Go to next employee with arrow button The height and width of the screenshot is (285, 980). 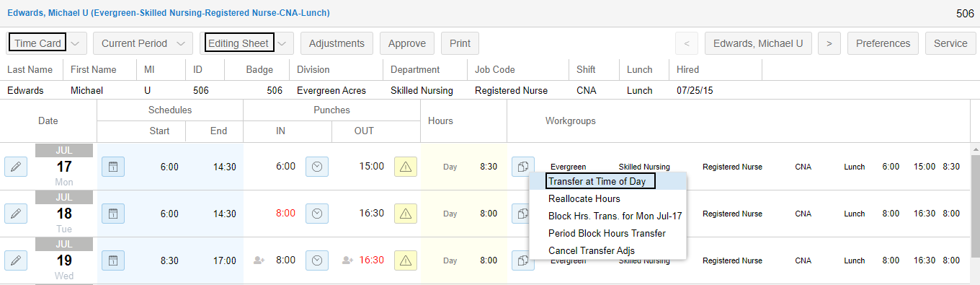[x=829, y=43]
